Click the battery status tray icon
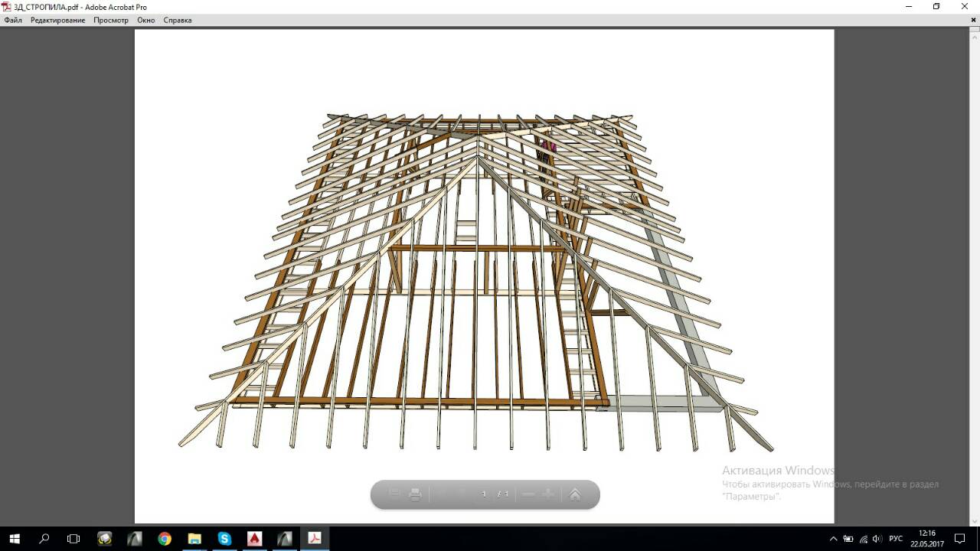The width and height of the screenshot is (980, 551). tap(848, 539)
